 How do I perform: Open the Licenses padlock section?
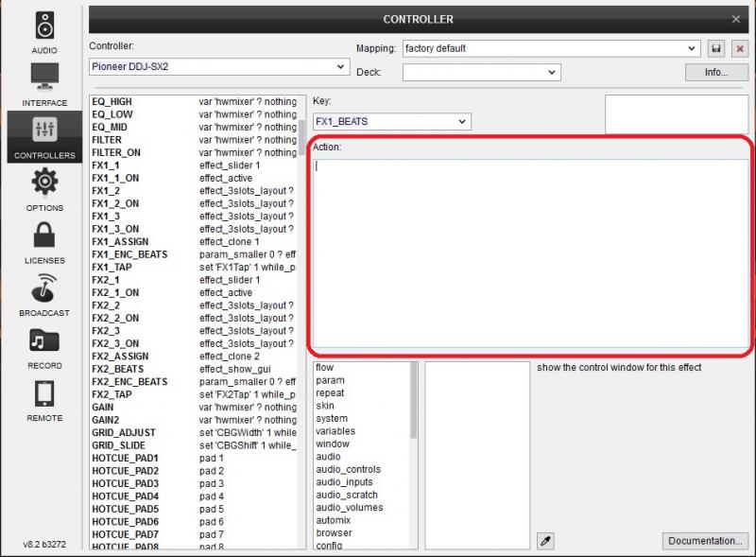(44, 242)
